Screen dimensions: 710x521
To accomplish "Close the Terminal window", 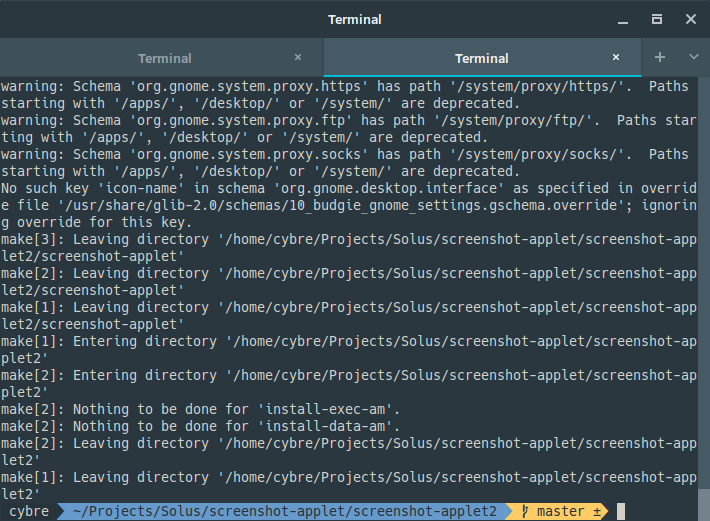I will coord(691,19).
